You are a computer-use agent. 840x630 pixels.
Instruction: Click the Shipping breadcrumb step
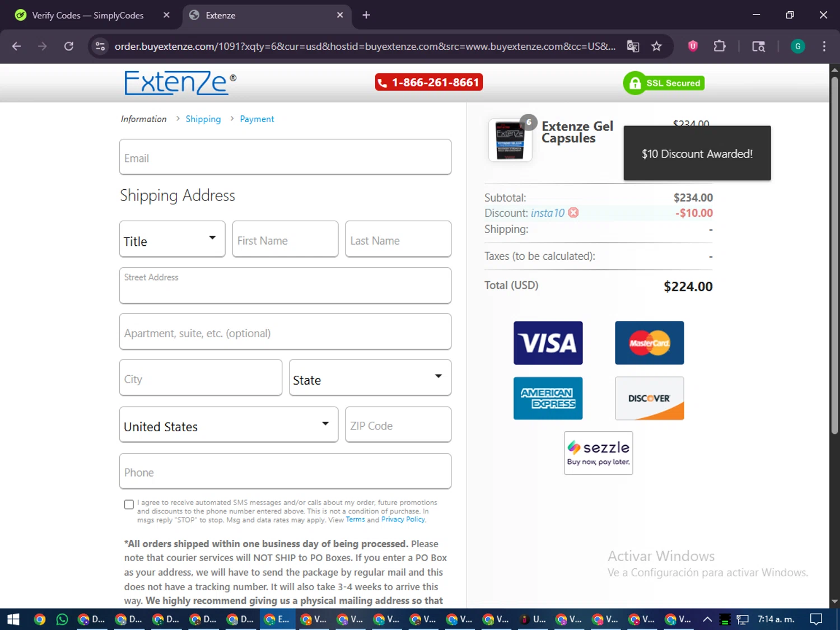point(203,119)
